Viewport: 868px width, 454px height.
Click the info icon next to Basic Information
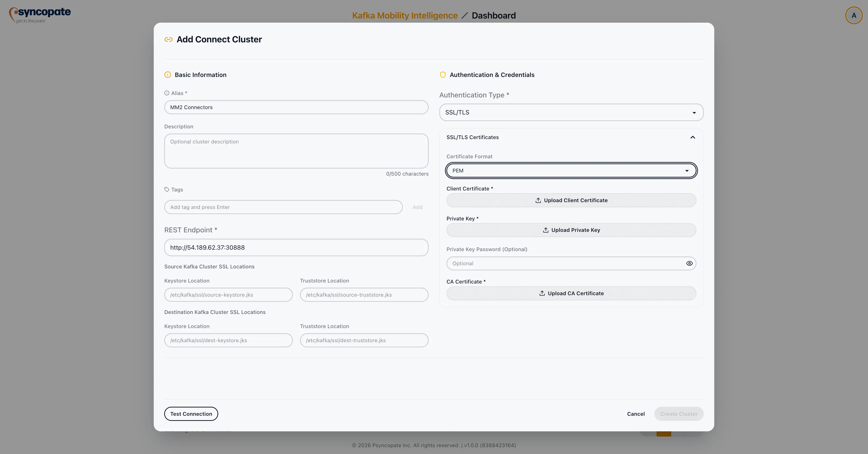tap(168, 75)
